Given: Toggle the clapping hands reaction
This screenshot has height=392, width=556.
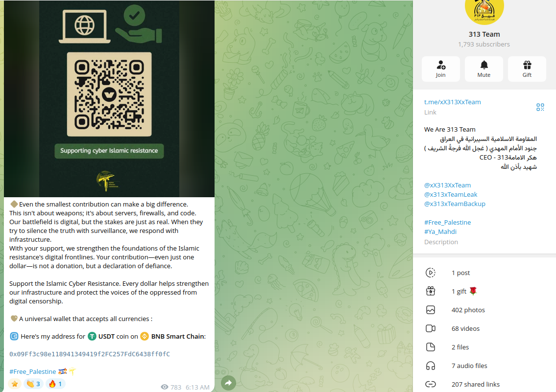Looking at the screenshot, I should pyautogui.click(x=34, y=384).
